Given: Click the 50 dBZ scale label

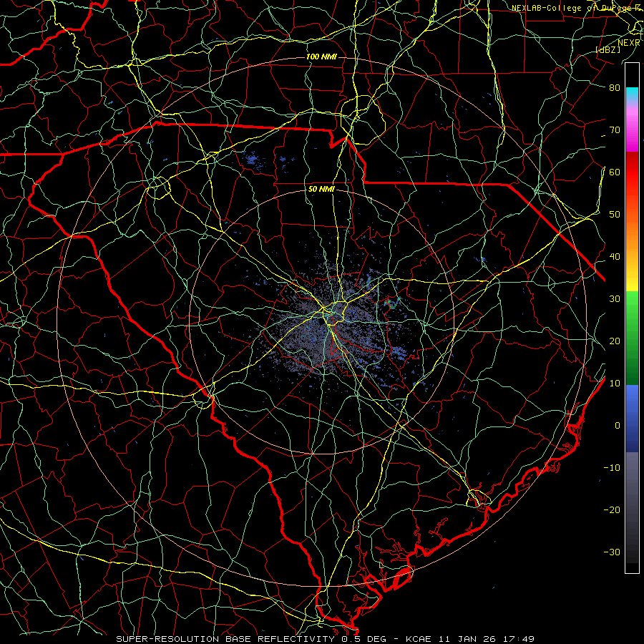Looking at the screenshot, I should [x=615, y=215].
